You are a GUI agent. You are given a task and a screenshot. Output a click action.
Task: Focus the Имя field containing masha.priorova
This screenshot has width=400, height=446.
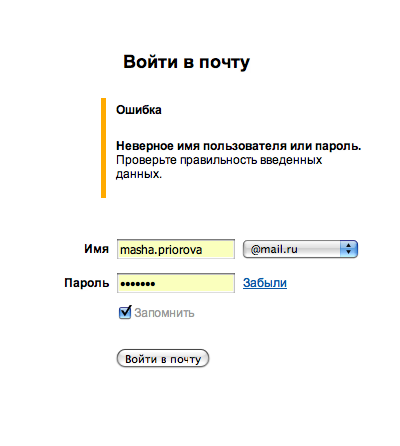click(176, 249)
